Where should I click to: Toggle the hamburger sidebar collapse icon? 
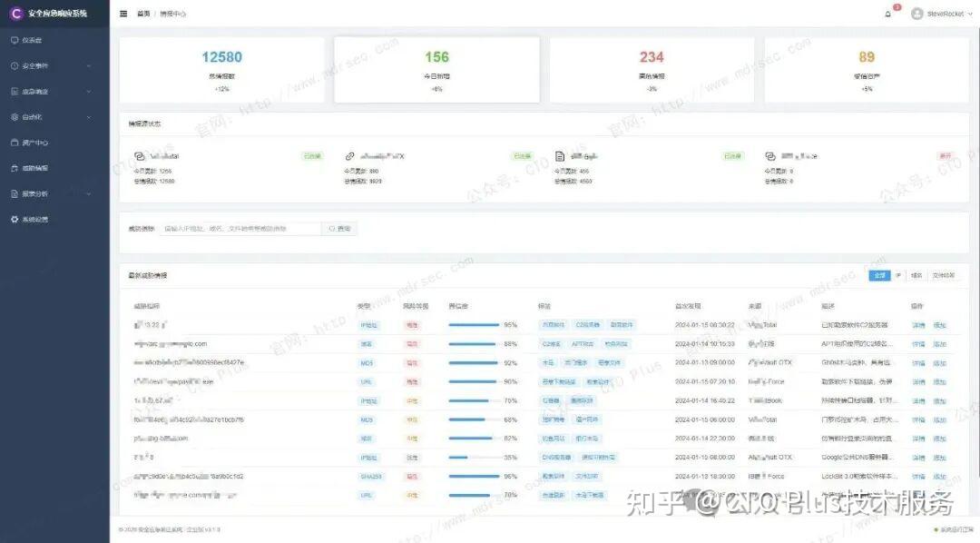(123, 14)
